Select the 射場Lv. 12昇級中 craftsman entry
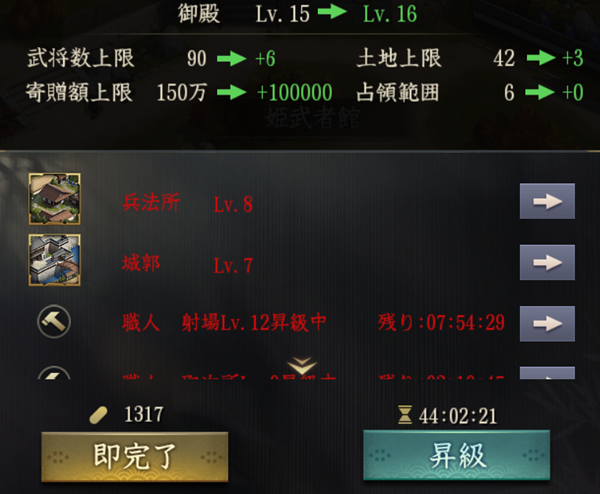The image size is (600, 494). coord(254,322)
